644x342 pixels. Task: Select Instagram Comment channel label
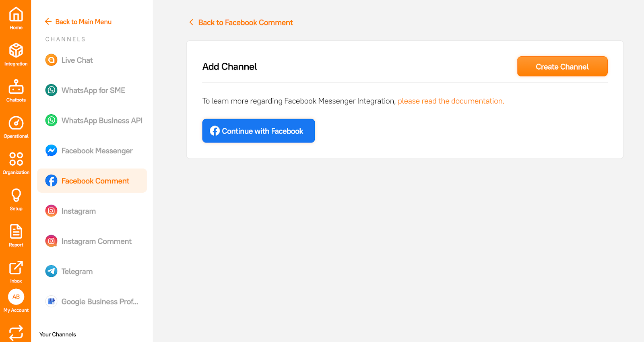[96, 241]
